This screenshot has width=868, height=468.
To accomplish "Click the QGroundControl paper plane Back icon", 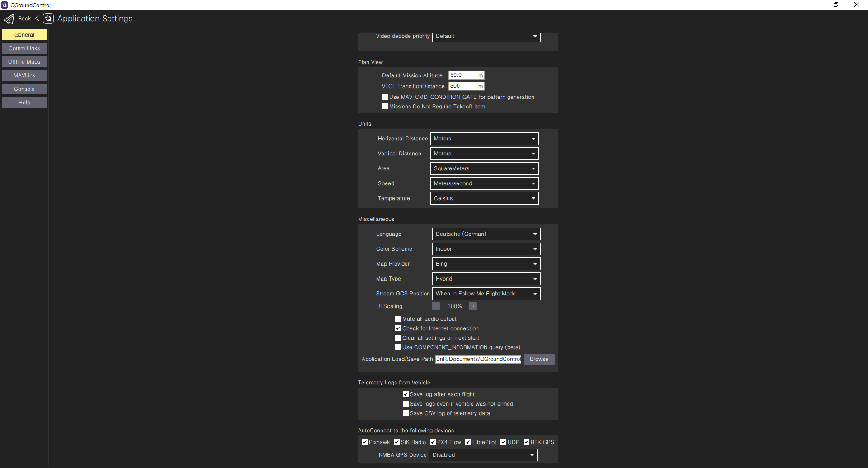I will [9, 19].
